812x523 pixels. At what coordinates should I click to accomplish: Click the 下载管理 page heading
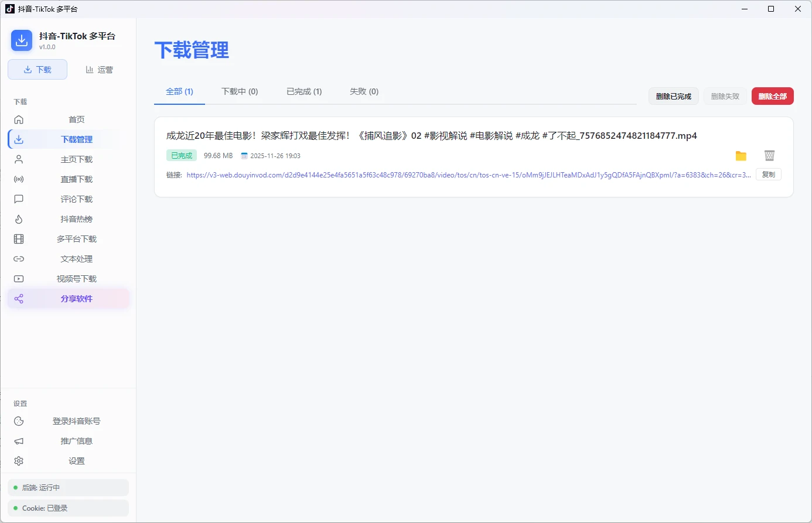pos(192,50)
